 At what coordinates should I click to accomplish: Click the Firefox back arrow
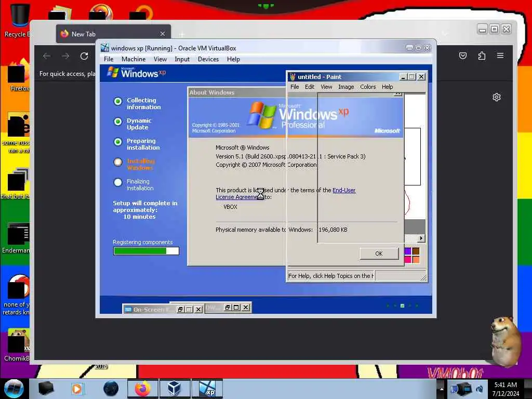[46, 56]
